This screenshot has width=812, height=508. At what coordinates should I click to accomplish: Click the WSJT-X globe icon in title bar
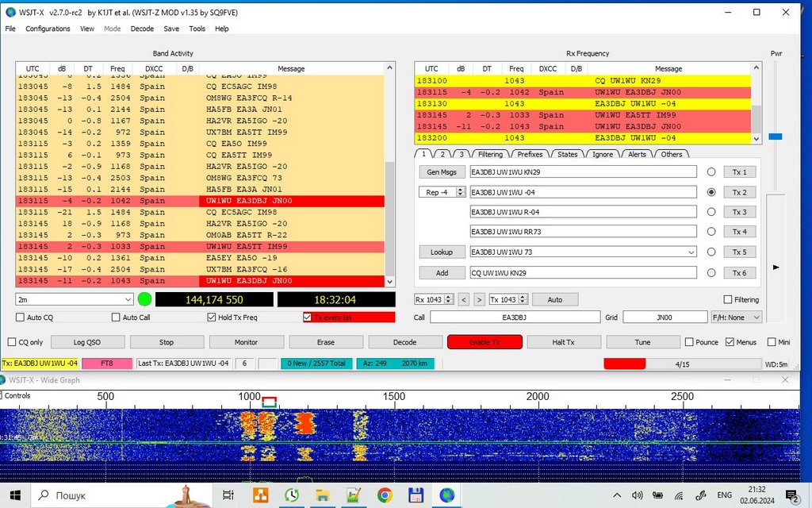click(10, 12)
